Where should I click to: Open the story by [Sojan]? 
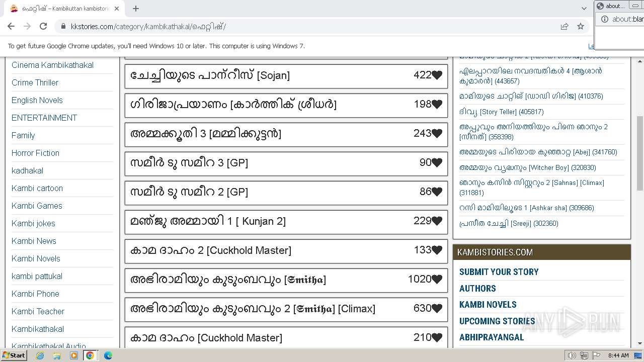(210, 75)
